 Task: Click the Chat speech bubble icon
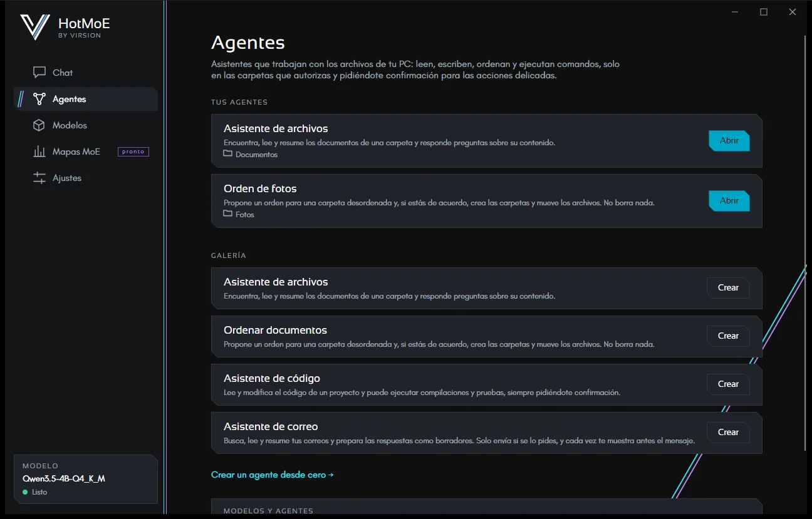[x=39, y=73]
